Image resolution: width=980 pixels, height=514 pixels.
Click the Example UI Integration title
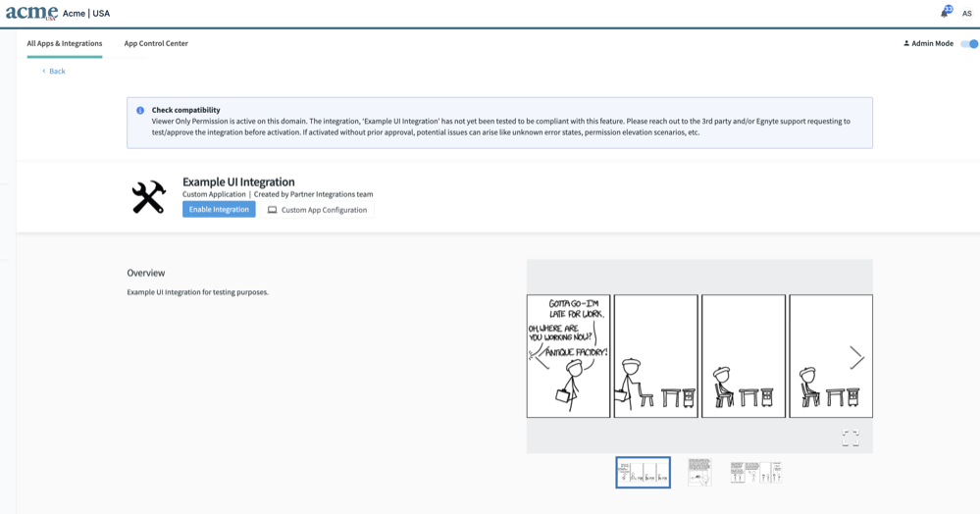click(238, 182)
